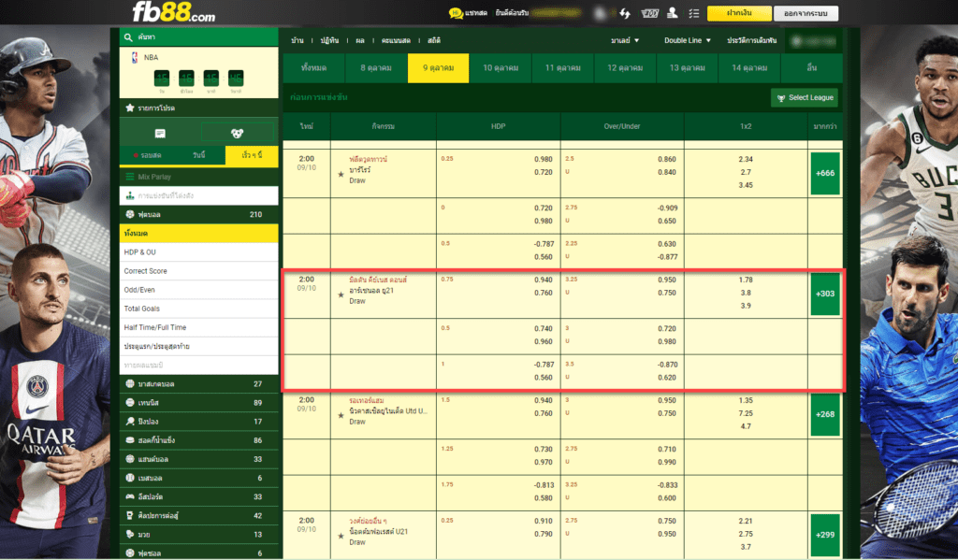Open the Malay odds type dropdown
Screen dimensions: 958x560
tap(625, 40)
